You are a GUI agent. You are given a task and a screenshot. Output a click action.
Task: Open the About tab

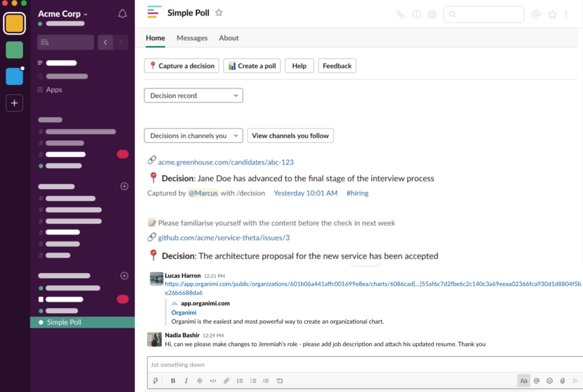[x=228, y=38]
